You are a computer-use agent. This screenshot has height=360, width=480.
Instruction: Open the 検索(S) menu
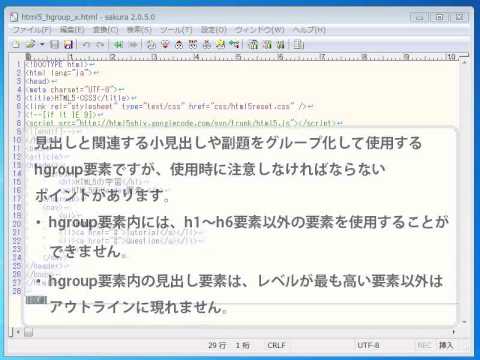click(x=139, y=30)
